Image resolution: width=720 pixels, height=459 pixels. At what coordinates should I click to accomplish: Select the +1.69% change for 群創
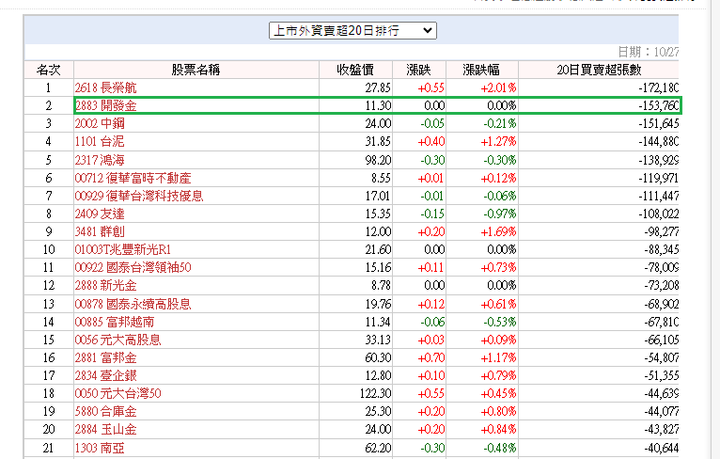pos(498,231)
